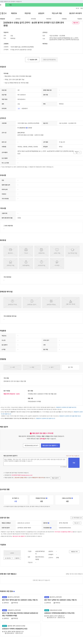The image size is (83, 644).
Task: Click the 채용시까지 badge
Action: click(x=76, y=23)
